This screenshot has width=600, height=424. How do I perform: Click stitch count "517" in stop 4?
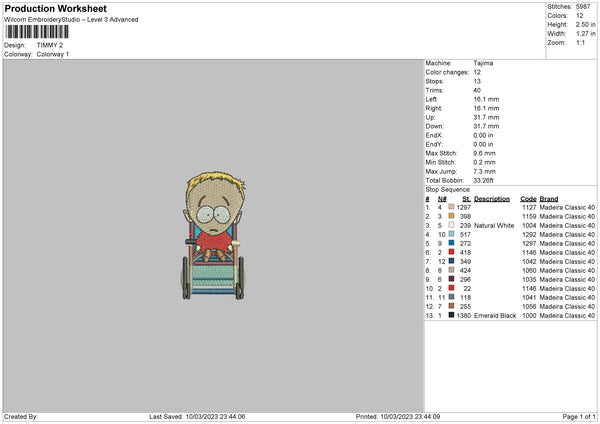point(465,235)
